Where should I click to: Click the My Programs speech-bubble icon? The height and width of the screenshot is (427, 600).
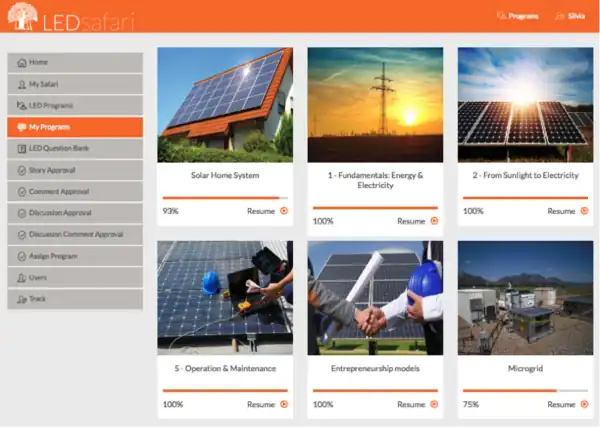click(x=22, y=127)
